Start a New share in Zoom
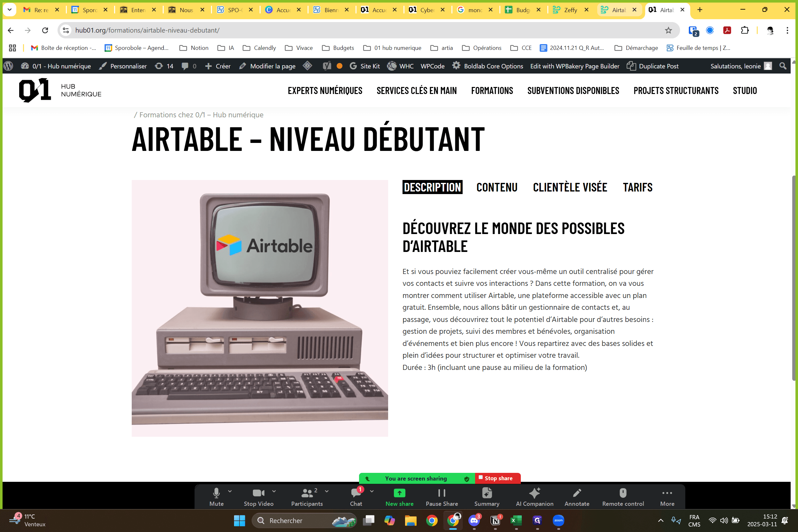The height and width of the screenshot is (532, 798). click(399, 497)
